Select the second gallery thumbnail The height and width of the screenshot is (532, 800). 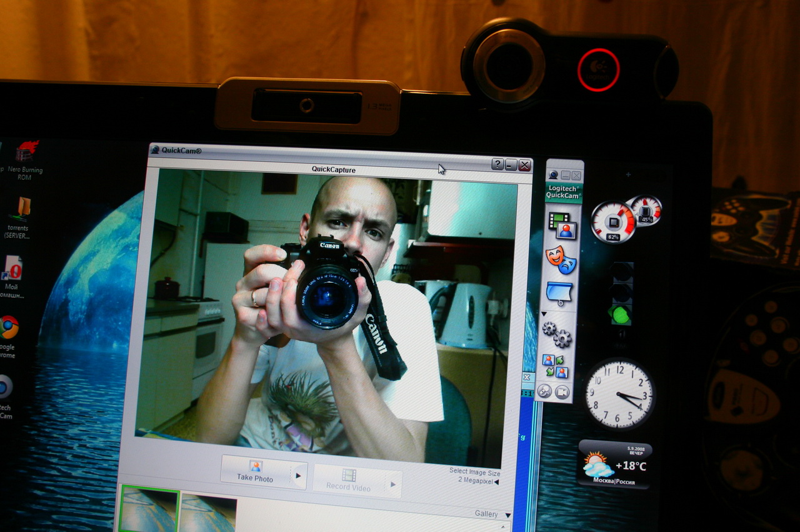point(208,512)
